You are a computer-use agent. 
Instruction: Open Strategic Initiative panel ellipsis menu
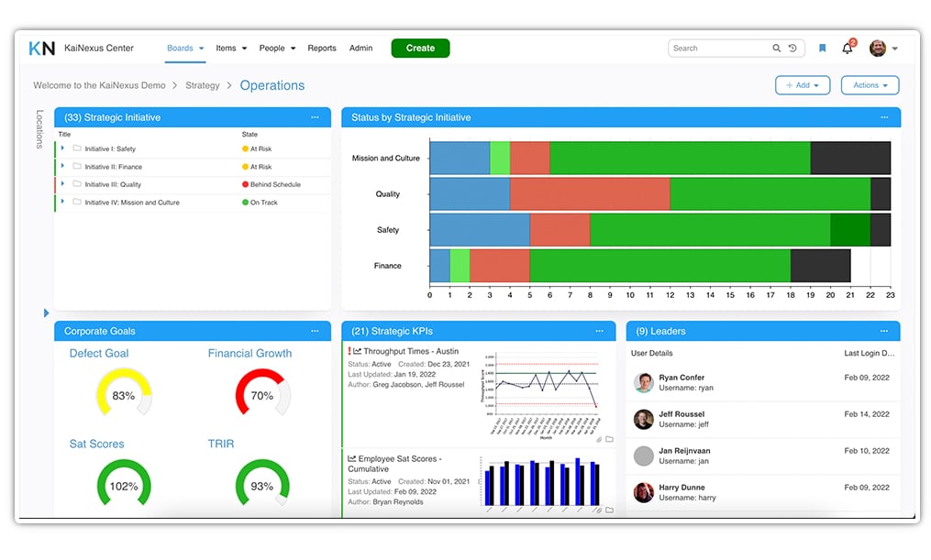(315, 117)
